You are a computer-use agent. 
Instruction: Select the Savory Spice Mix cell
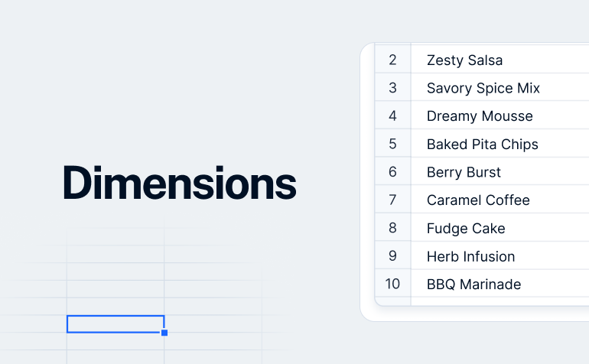[500, 87]
